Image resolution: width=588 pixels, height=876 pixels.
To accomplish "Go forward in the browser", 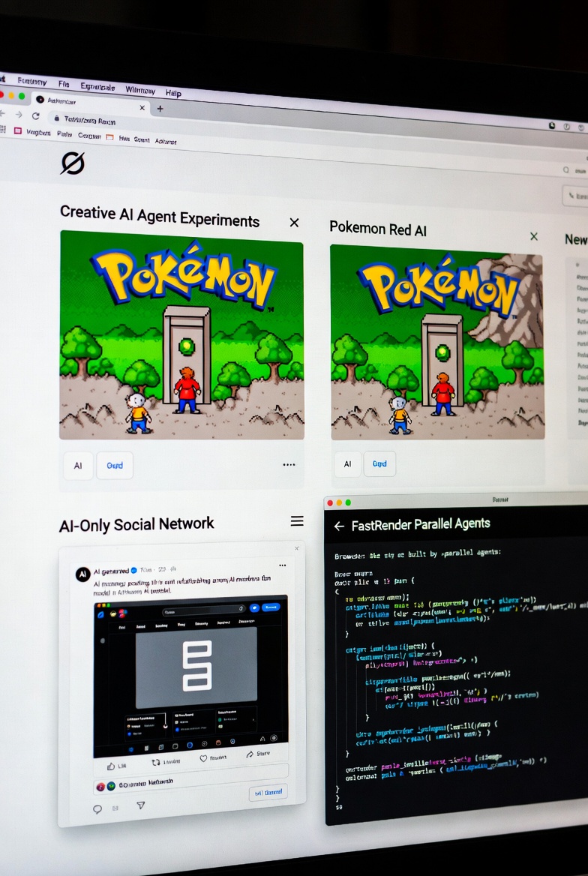I will coord(19,114).
